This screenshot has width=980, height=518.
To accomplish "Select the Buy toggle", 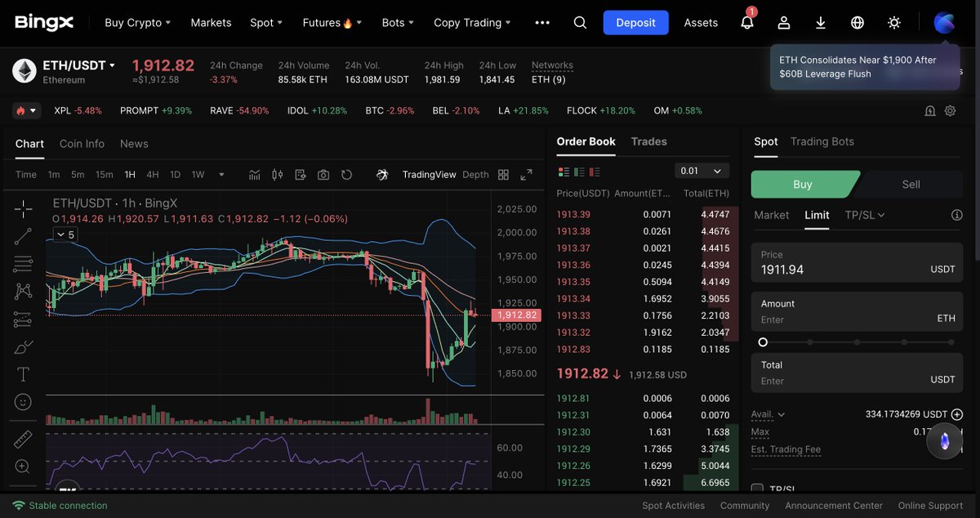I will [x=803, y=185].
